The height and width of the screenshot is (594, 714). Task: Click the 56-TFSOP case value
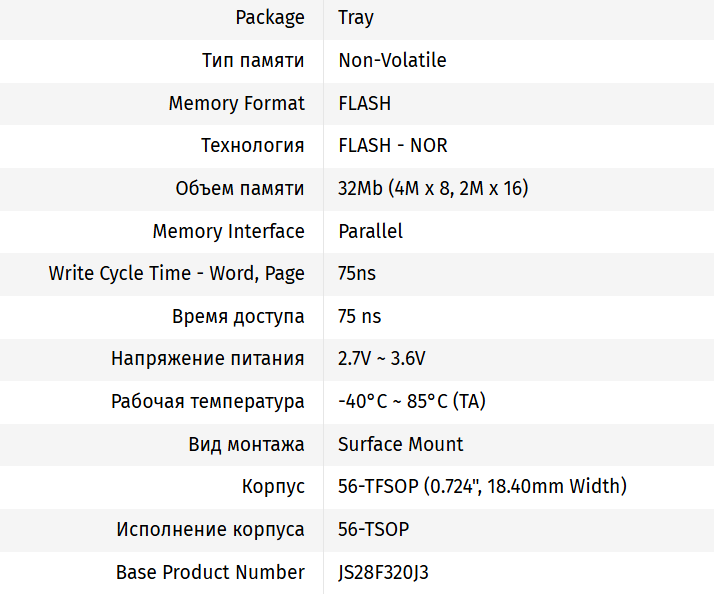[482, 487]
